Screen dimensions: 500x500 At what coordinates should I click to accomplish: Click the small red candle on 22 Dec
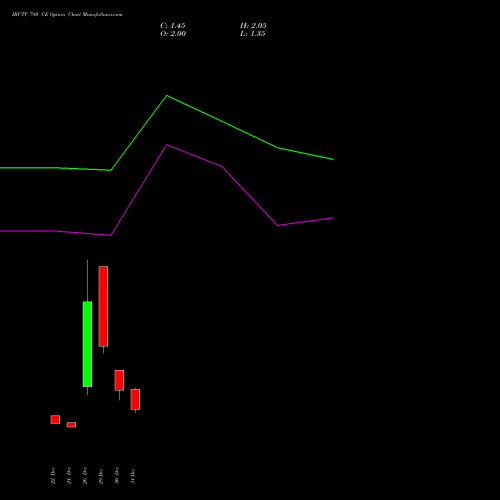[x=55, y=419]
